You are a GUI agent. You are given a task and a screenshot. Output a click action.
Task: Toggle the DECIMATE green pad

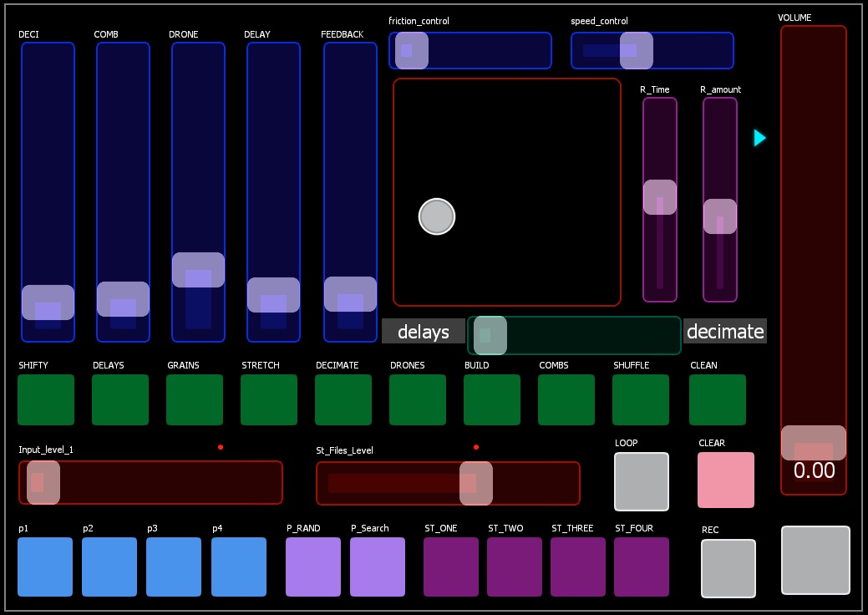(x=343, y=399)
